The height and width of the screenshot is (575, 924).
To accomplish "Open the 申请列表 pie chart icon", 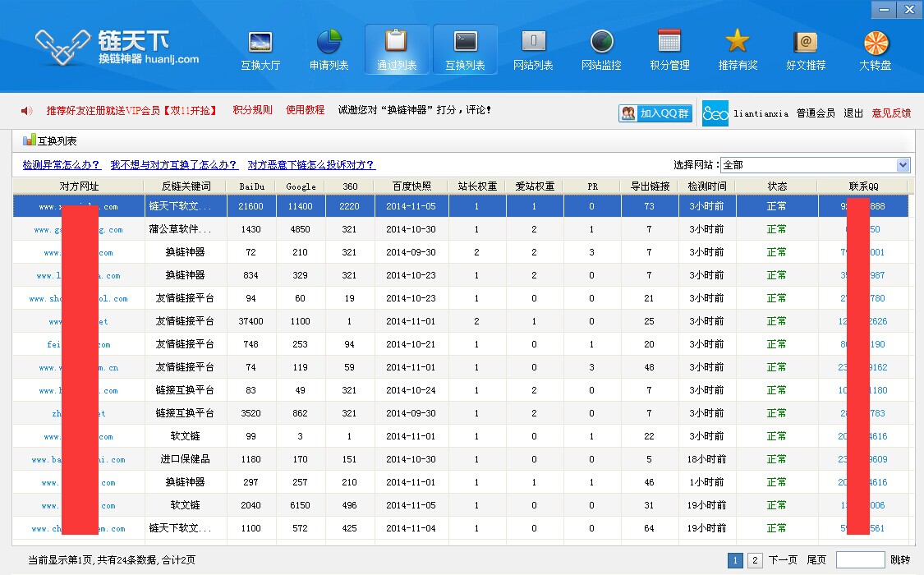I will (329, 42).
